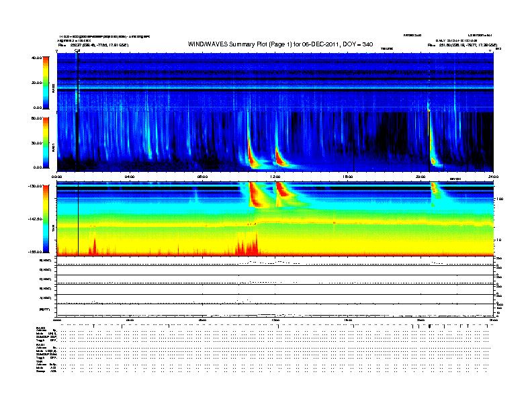
Task: Click the WIND/WAVES Summary Plot title
Action: [x=280, y=44]
